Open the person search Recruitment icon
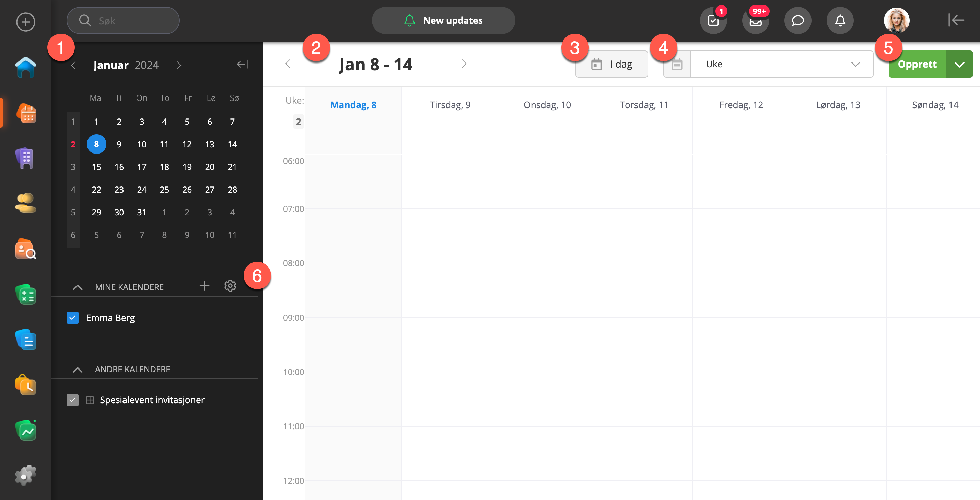 point(25,249)
